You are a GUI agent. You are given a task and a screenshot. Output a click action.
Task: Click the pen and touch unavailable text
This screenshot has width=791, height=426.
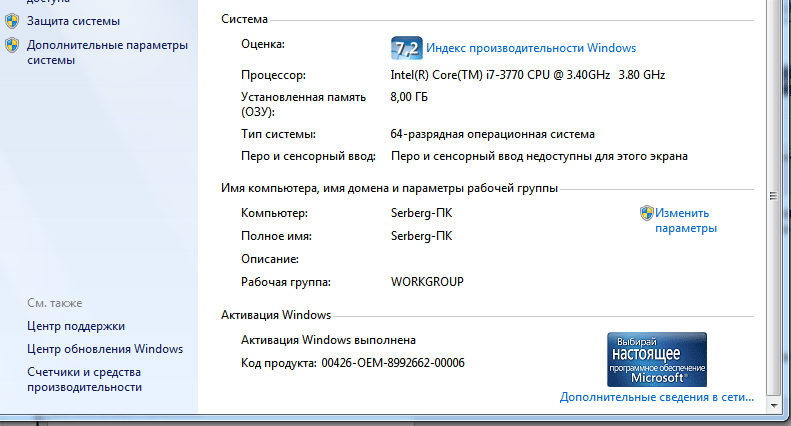tap(539, 156)
